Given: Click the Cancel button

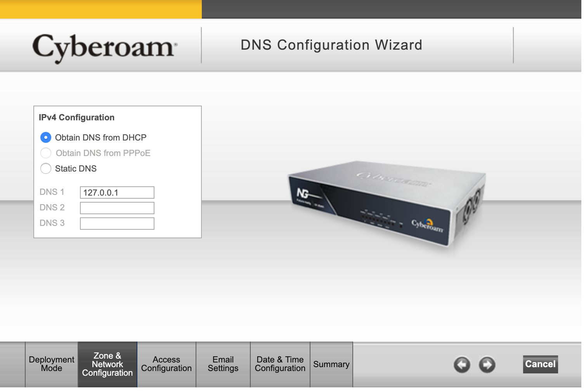Looking at the screenshot, I should pyautogui.click(x=540, y=364).
